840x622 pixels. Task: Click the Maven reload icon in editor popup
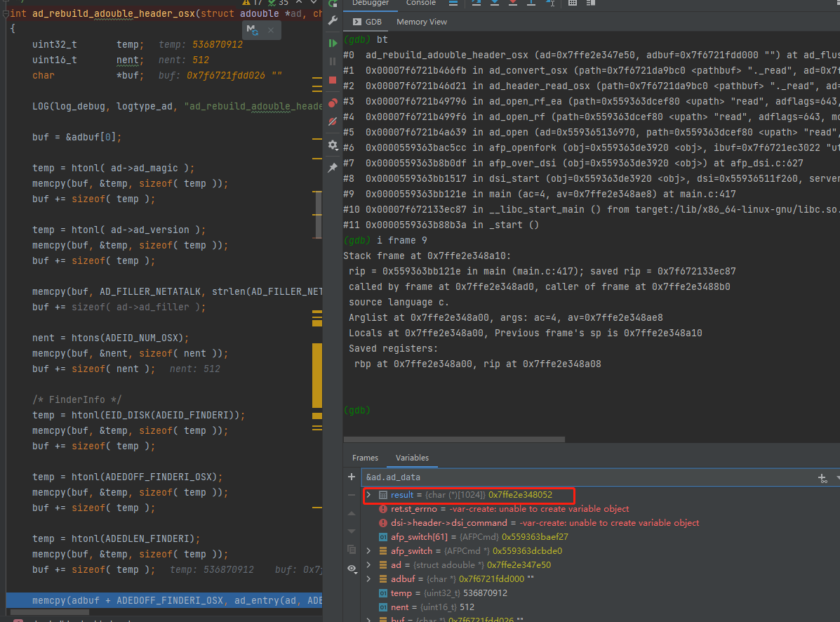[x=253, y=30]
